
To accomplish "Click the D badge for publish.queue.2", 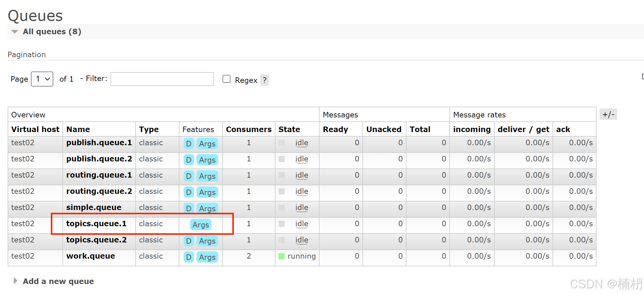I will (x=189, y=160).
